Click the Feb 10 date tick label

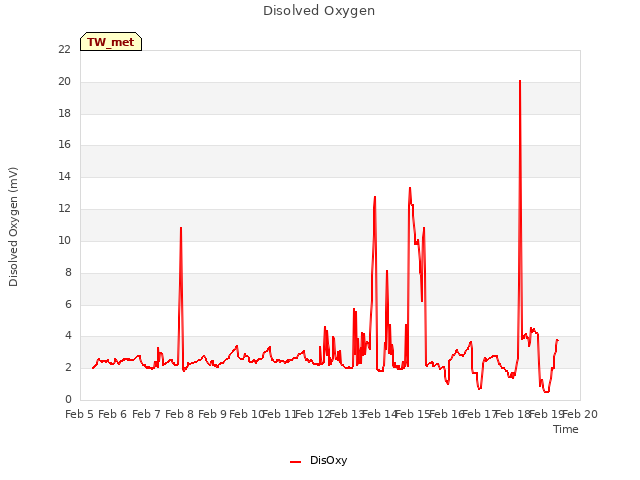(x=246, y=414)
